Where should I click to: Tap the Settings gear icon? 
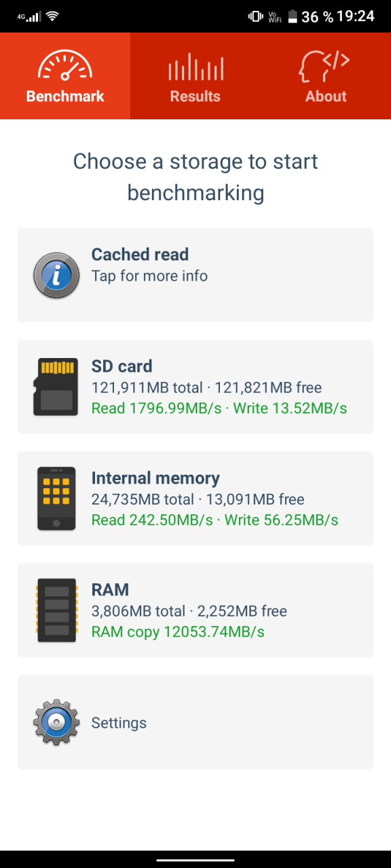(56, 722)
